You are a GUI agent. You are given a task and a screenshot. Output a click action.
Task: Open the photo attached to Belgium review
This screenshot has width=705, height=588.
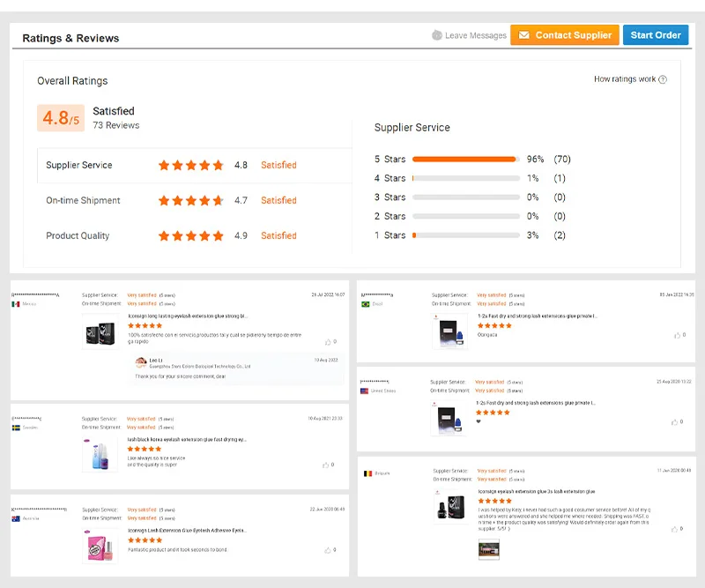click(489, 549)
